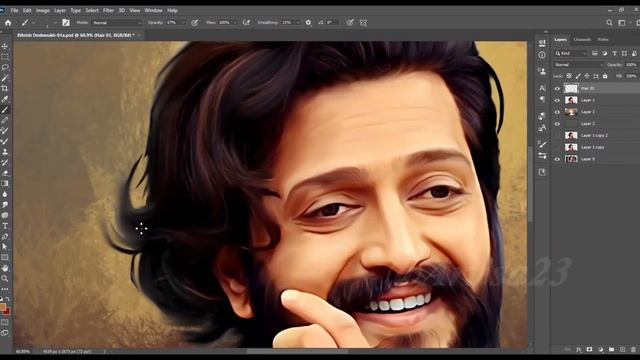Add layer style fx icon
Screen dimensions: 640x360
[x=578, y=349]
